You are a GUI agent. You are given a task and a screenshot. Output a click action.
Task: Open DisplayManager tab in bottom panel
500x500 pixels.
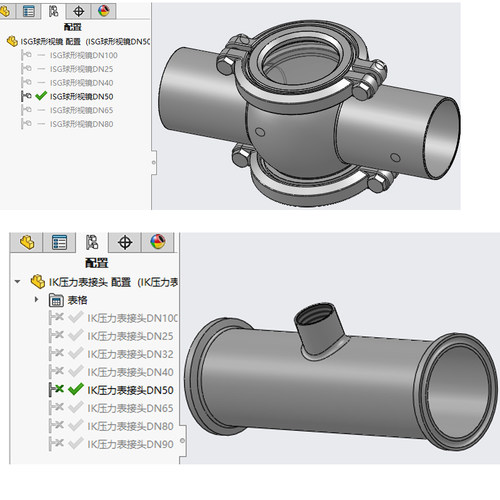(158, 242)
